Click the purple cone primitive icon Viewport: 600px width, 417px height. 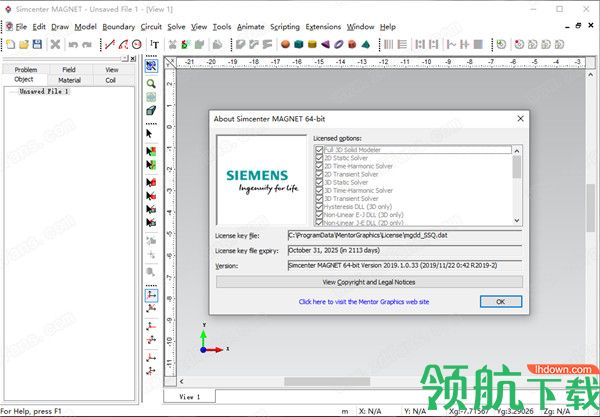[325, 44]
